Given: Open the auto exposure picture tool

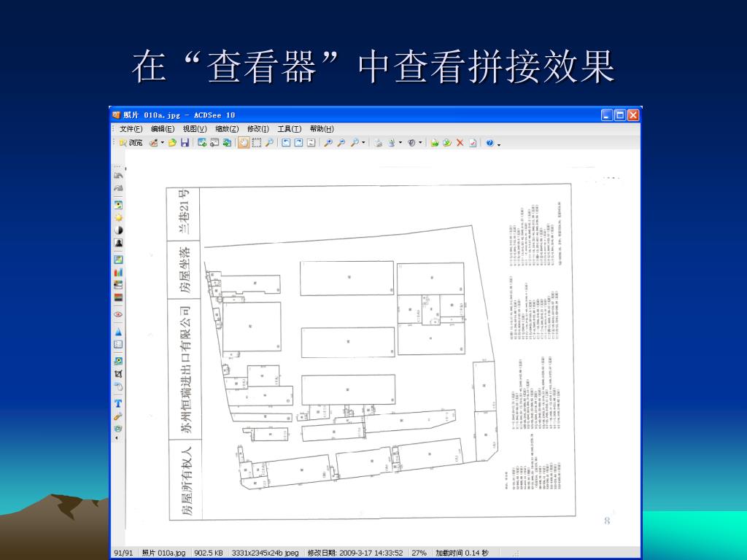Looking at the screenshot, I should (118, 205).
